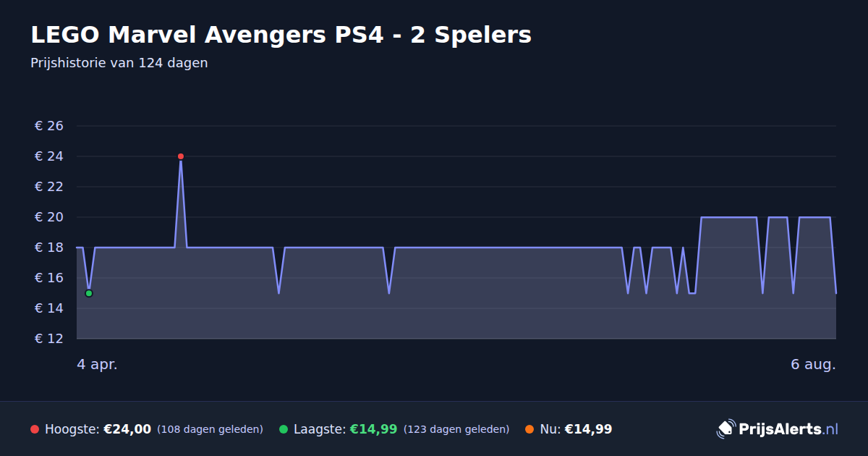
Task: Open the PrijsAlerts.nl brand link
Action: pyautogui.click(x=778, y=429)
